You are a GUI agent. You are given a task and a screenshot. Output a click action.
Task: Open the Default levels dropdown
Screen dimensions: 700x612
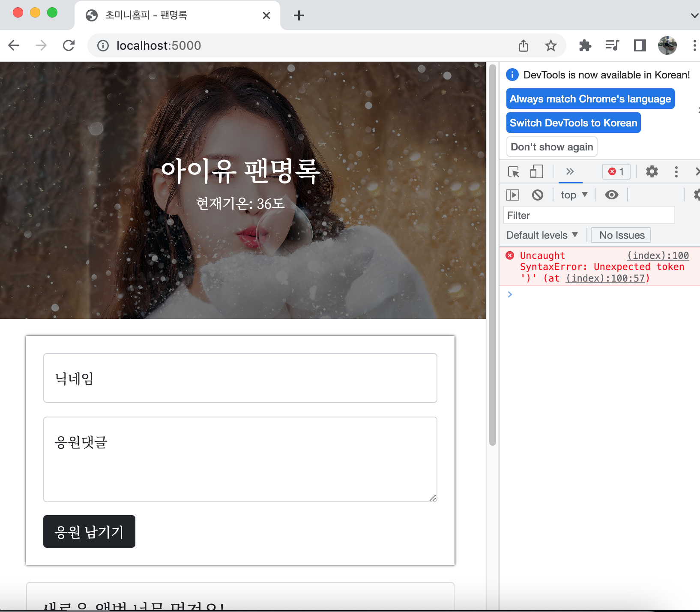click(542, 235)
